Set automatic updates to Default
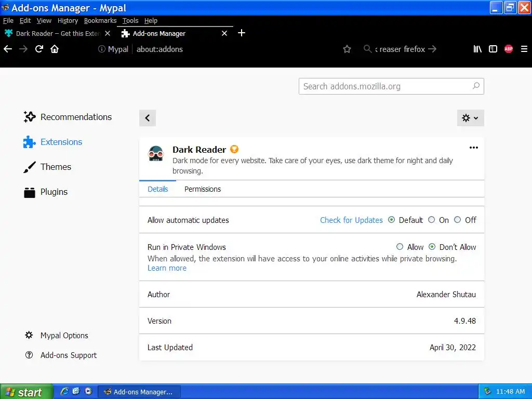Viewport: 532px width, 399px height. 392,220
